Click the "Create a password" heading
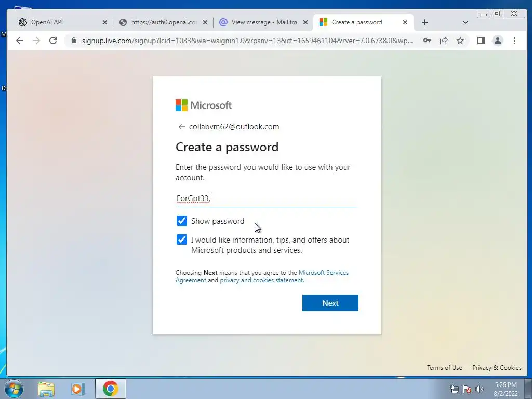The image size is (532, 399). point(227,147)
